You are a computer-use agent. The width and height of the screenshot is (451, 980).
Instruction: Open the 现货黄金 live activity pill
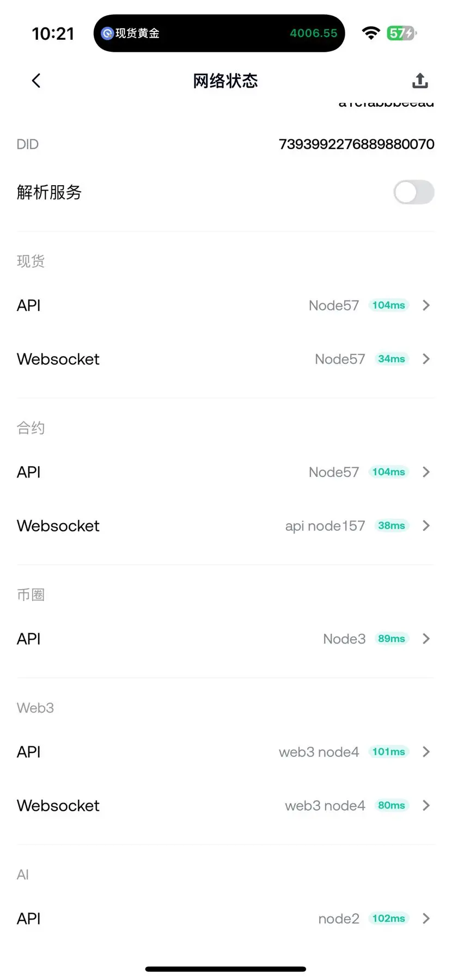pos(219,33)
